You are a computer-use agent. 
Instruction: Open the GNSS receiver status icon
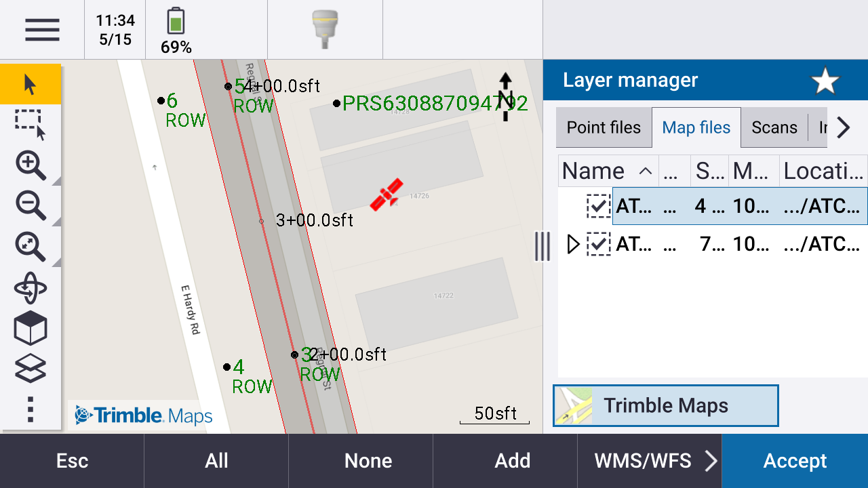[x=324, y=28]
